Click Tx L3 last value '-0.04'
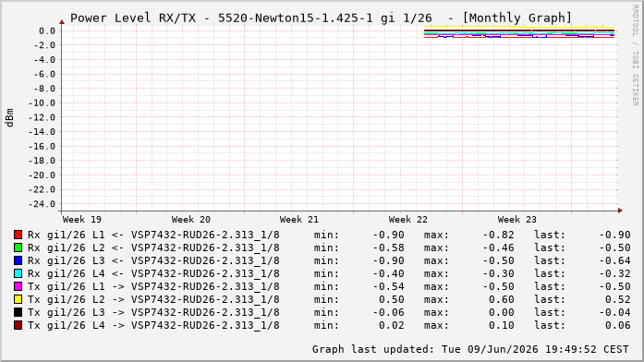 tap(614, 312)
